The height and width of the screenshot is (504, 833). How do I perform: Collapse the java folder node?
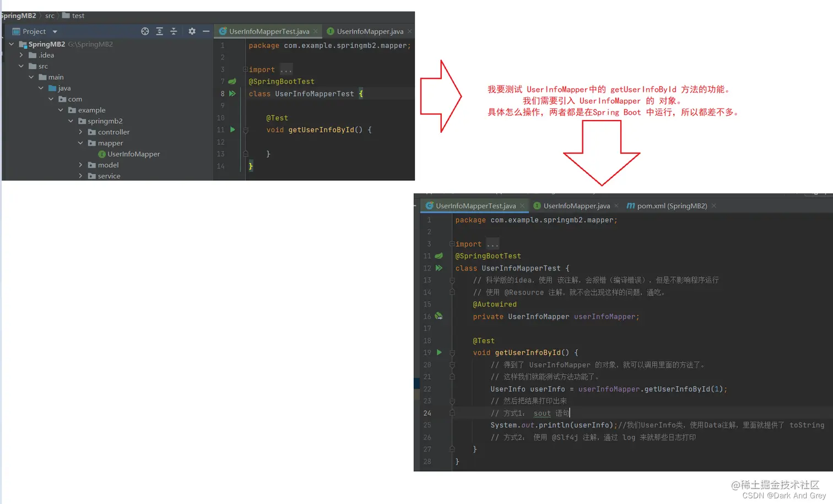(41, 88)
